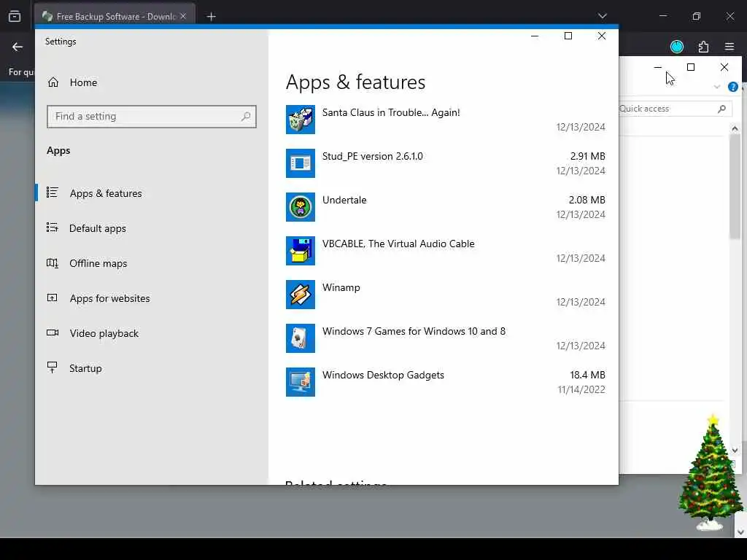Click the browser back arrow
Image resolution: width=747 pixels, height=560 pixels.
18,47
